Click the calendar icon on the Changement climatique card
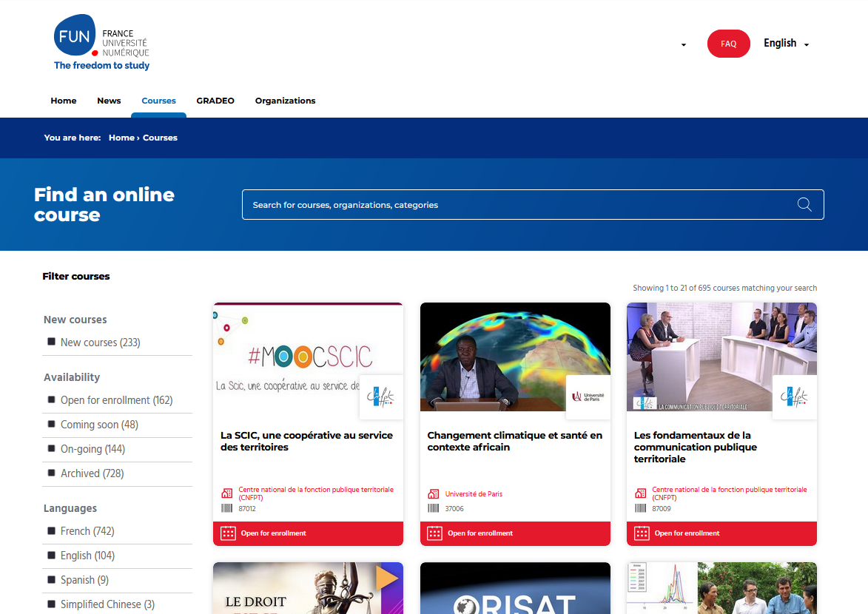This screenshot has height=614, width=868. [434, 533]
